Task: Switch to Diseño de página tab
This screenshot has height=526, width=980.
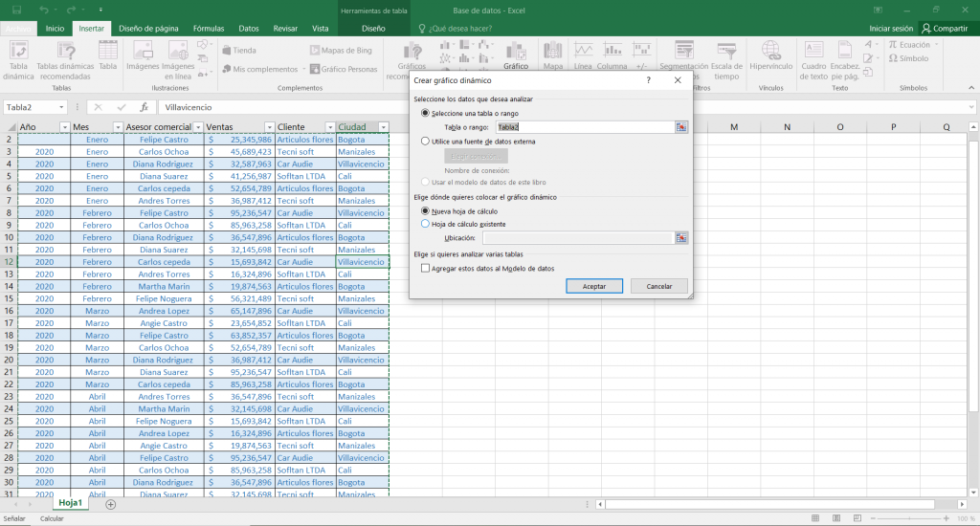Action: click(148, 28)
